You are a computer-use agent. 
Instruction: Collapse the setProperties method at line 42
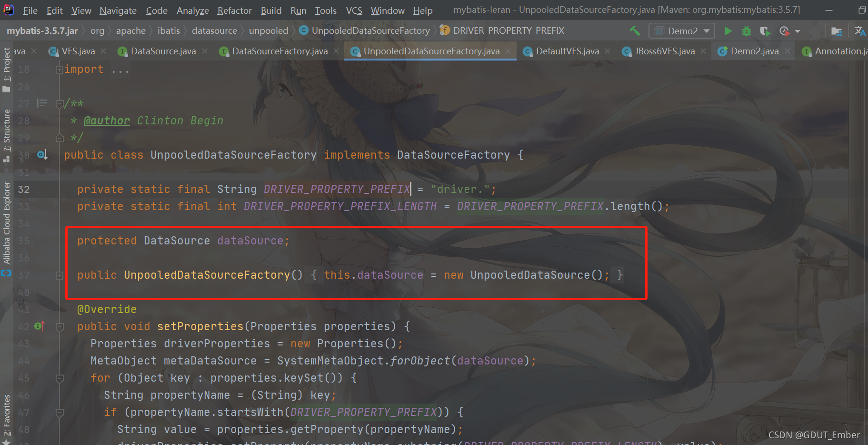pyautogui.click(x=60, y=327)
